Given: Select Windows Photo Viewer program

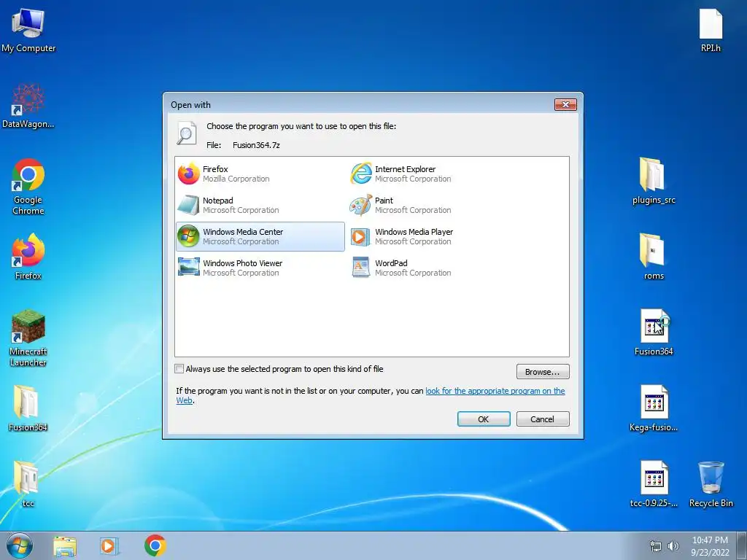Looking at the screenshot, I should [x=260, y=268].
